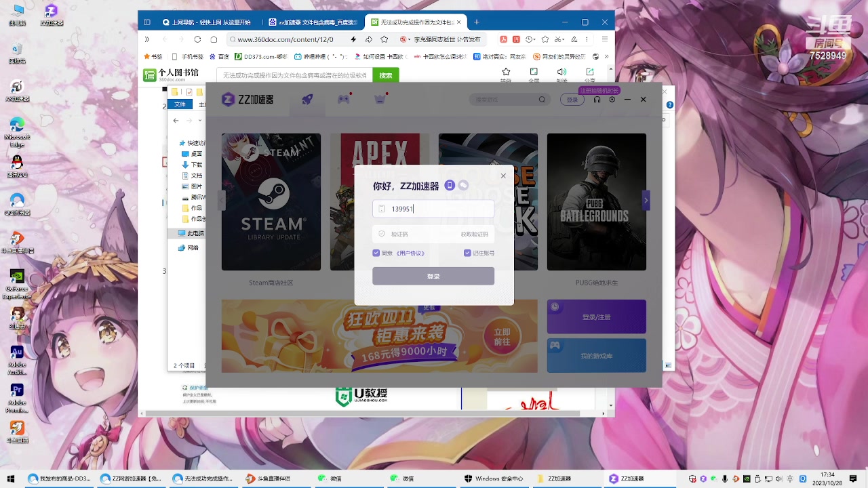Switch to zz加速器 文件包含病毒 browser tab
The image size is (868, 488).
(313, 22)
